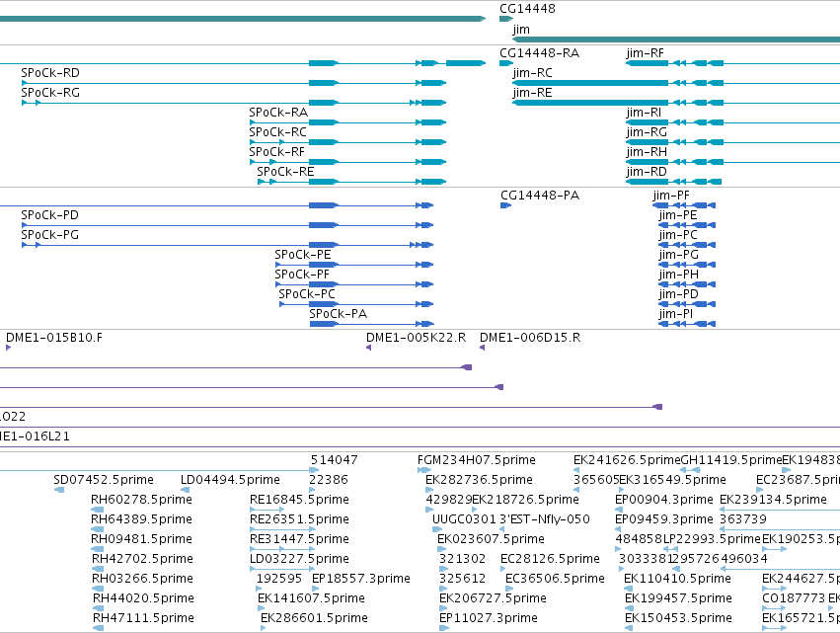Image resolution: width=840 pixels, height=633 pixels.
Task: Select the CG14448-PA protein feature arrow
Action: (505, 205)
